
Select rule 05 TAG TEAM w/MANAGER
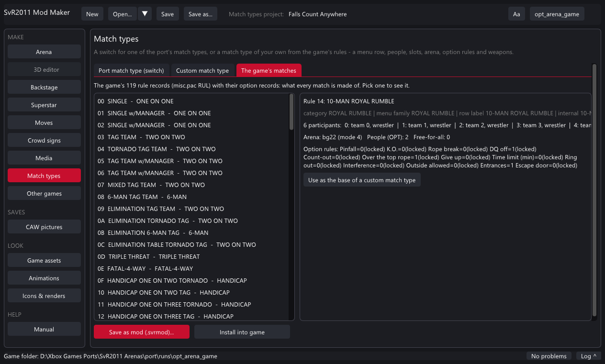click(191, 161)
